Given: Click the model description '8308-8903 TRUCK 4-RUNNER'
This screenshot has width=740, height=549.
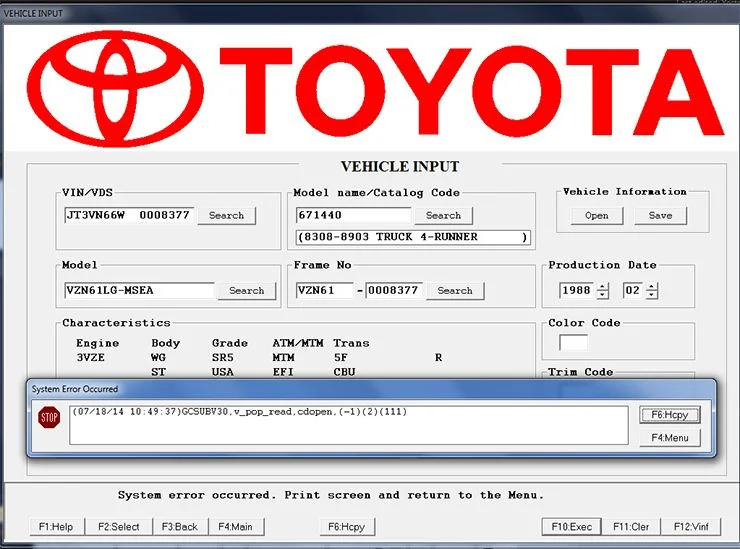Looking at the screenshot, I should [412, 237].
